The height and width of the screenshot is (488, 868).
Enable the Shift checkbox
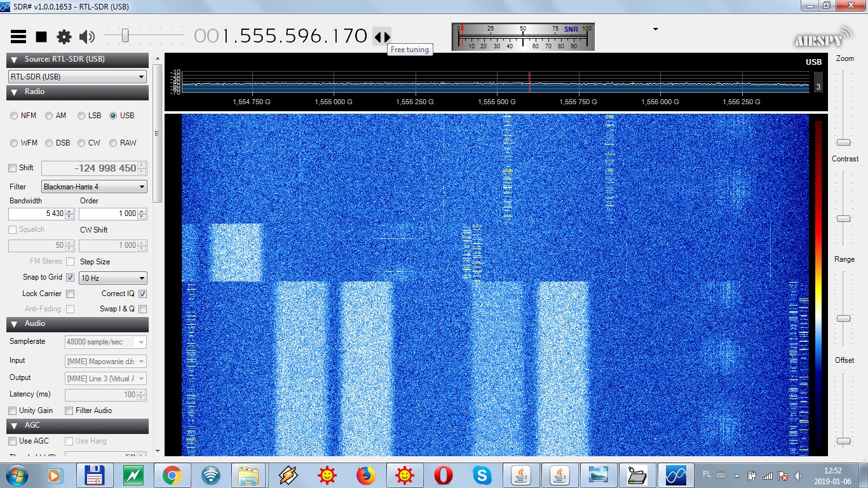pyautogui.click(x=13, y=168)
